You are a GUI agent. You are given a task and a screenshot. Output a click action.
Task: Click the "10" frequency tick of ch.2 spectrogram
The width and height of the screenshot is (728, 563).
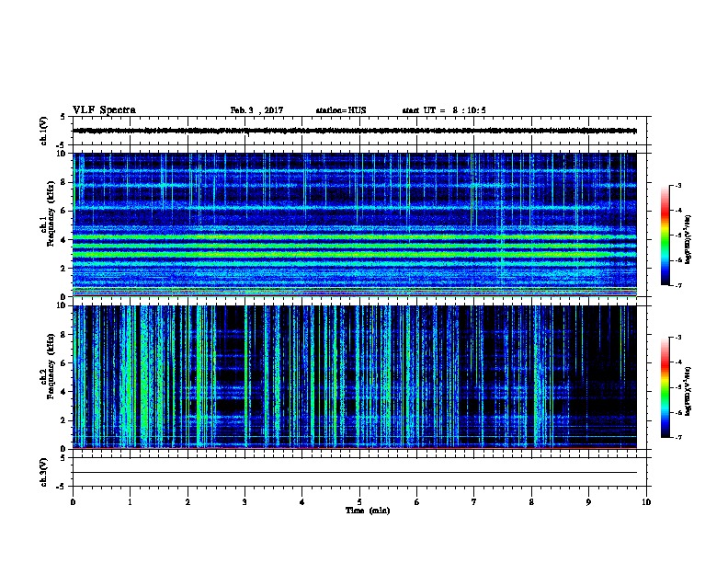click(63, 306)
